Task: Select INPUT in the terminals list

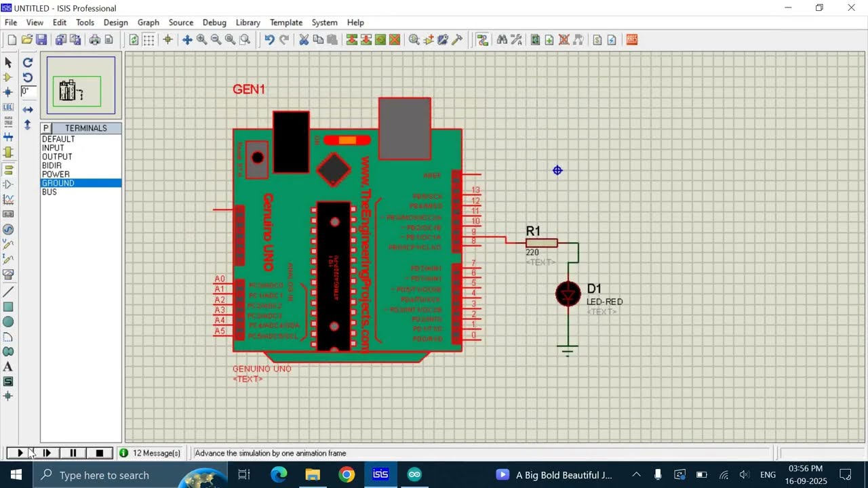Action: pyautogui.click(x=81, y=148)
